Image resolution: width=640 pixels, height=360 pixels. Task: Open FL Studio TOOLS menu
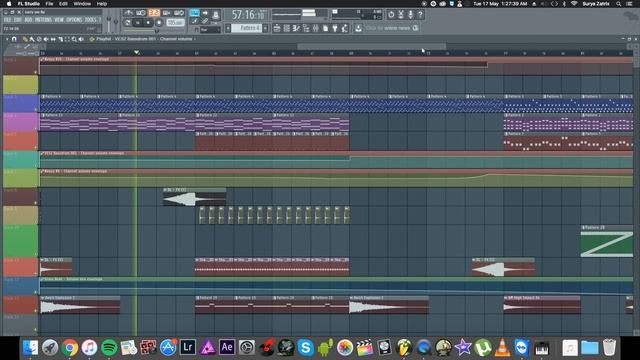(91, 20)
